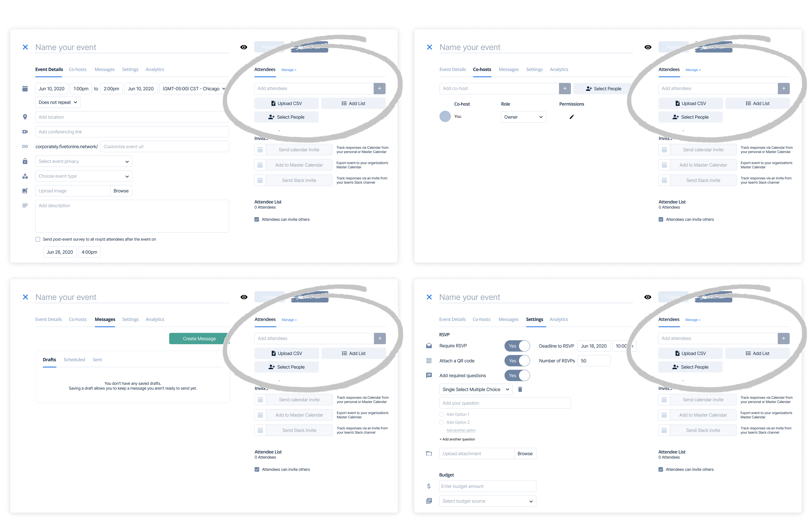Switch to Analytics tab in Event Details panel
The image size is (812, 519).
155,69
